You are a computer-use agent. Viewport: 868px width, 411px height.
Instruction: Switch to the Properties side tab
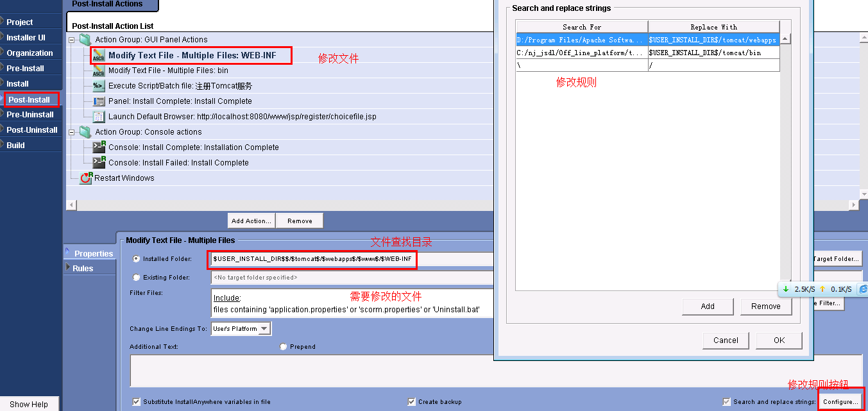coord(89,253)
